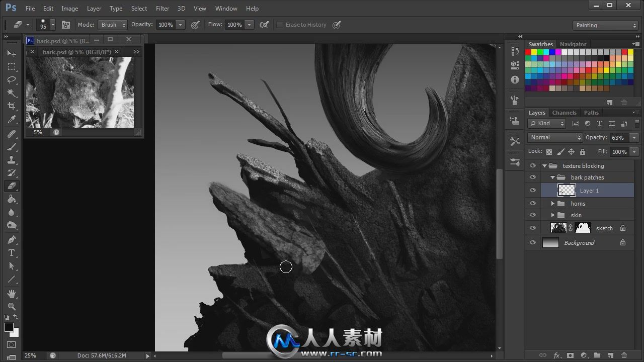Close the bark.psd document tab
The width and height of the screenshot is (644, 362).
click(x=117, y=52)
